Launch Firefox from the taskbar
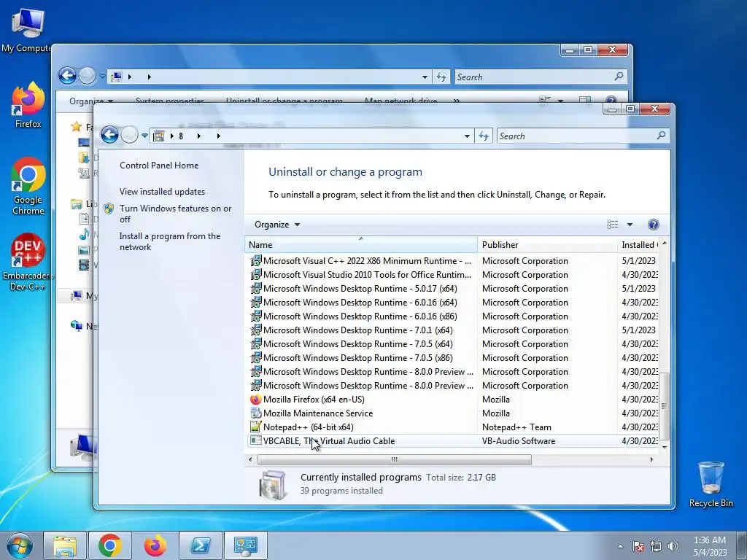Image resolution: width=747 pixels, height=560 pixels. click(x=155, y=545)
